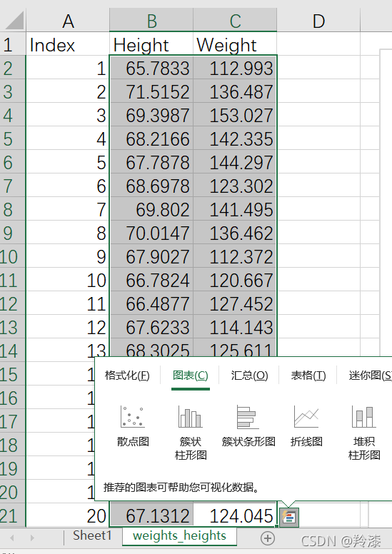Select column B header

(151, 20)
